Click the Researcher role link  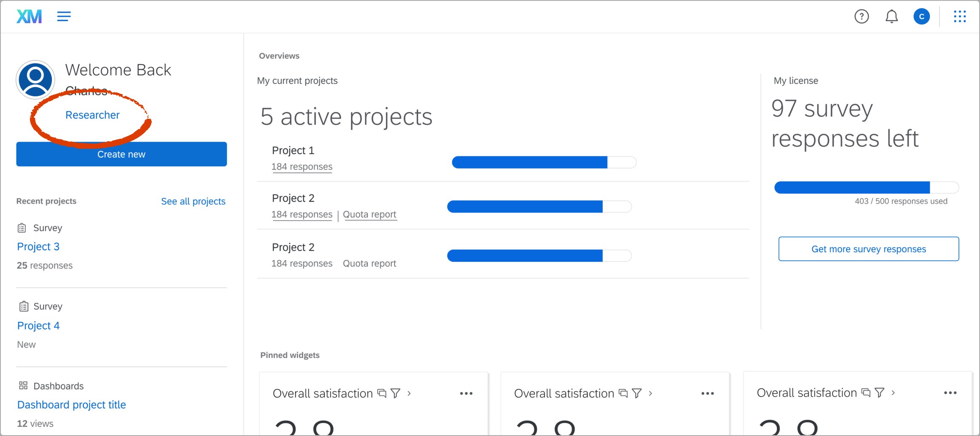(93, 115)
